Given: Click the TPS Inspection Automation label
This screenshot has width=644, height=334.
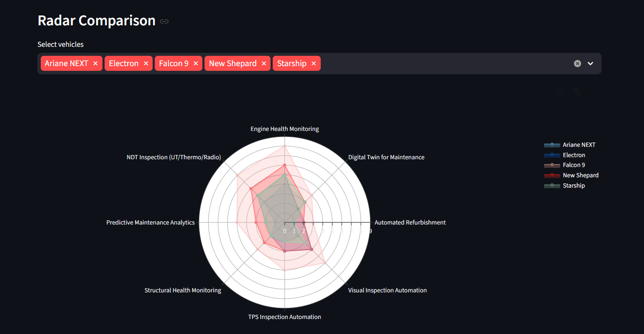Looking at the screenshot, I should pos(285,317).
